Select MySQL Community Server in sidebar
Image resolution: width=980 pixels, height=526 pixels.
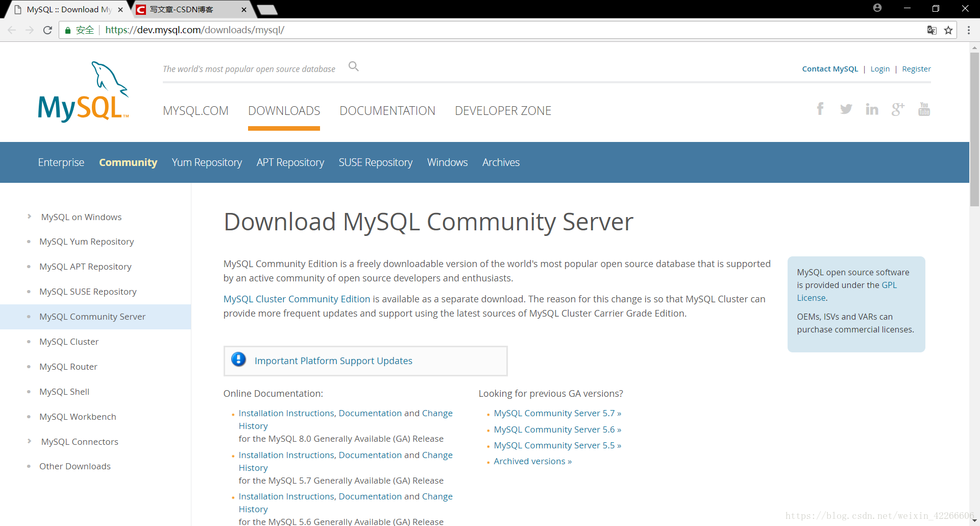pyautogui.click(x=92, y=317)
